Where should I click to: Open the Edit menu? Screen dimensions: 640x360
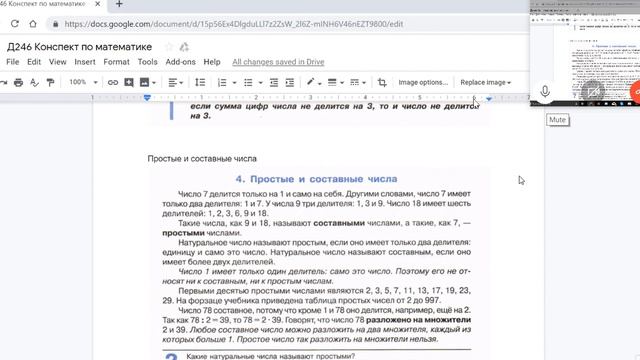click(x=34, y=62)
